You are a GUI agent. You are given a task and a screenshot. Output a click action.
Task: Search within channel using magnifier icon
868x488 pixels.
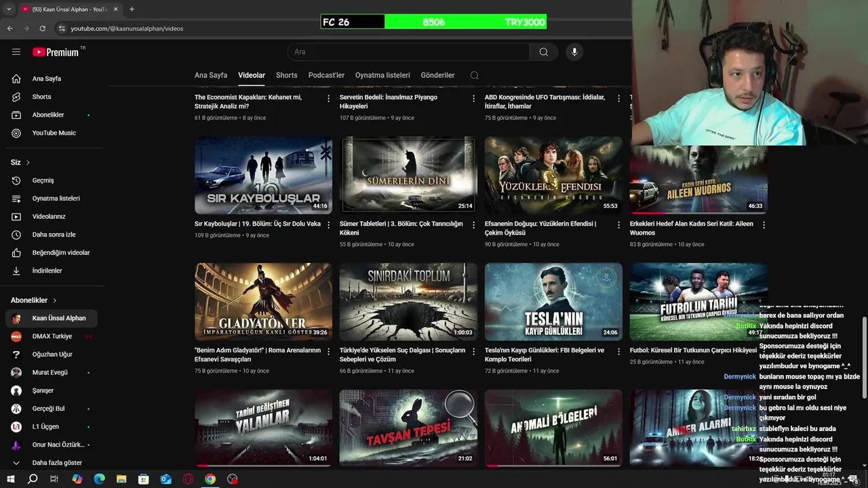click(x=475, y=75)
